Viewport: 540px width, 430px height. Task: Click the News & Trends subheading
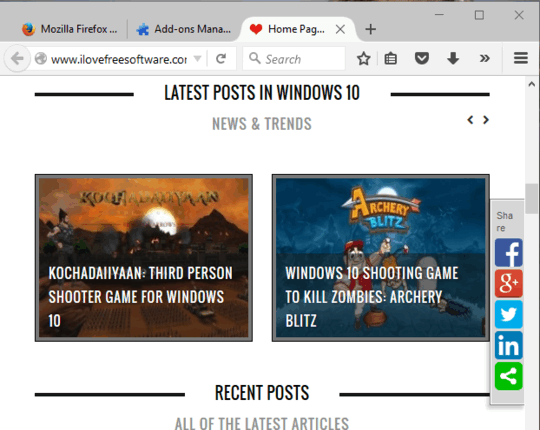(262, 124)
